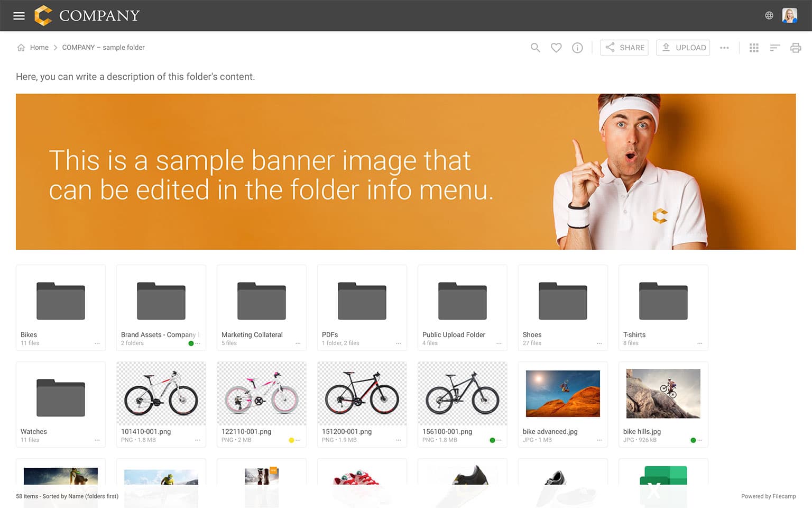Click the Bikes folder name label
This screenshot has height=508, width=812.
pos(29,335)
